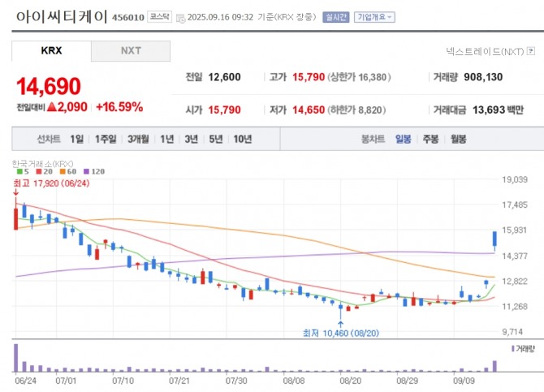
Task: Select the 1주일 line chart period
Action: tap(106, 139)
